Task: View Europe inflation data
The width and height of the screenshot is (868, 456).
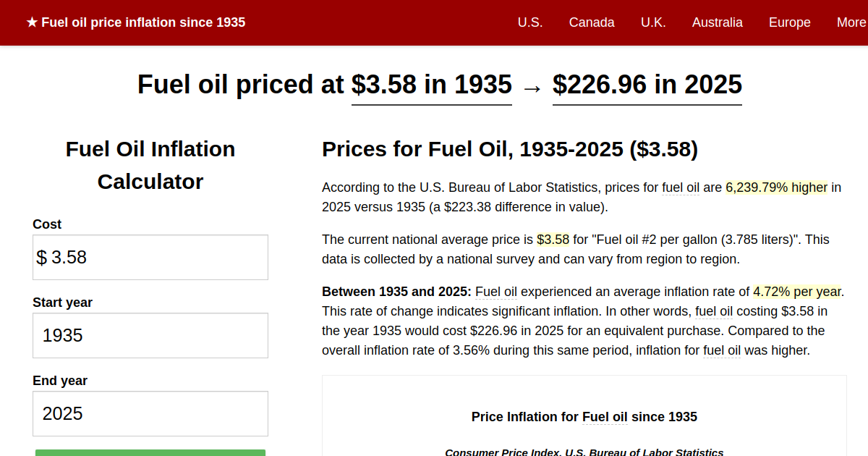Action: coord(789,22)
